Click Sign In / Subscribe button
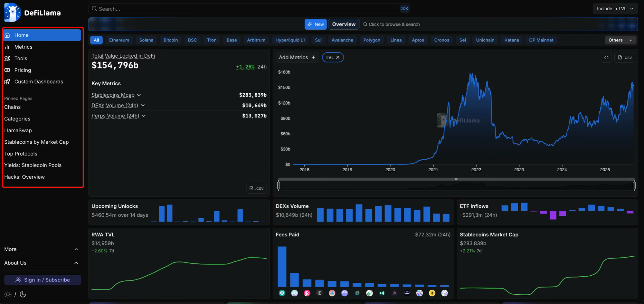The image size is (644, 304). pyautogui.click(x=43, y=280)
